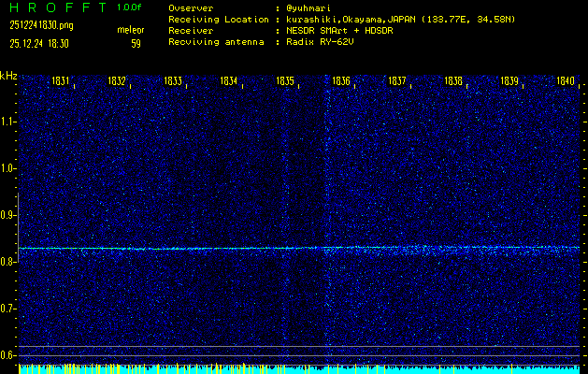Select the NESDR SMArt + HDSDR receiver text
588x374 pixels.
click(347, 30)
